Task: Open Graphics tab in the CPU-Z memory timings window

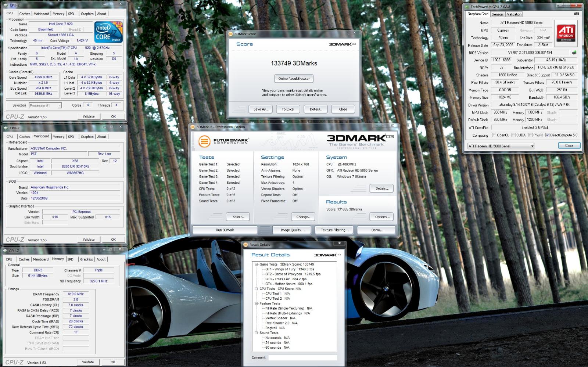Action: pos(86,259)
